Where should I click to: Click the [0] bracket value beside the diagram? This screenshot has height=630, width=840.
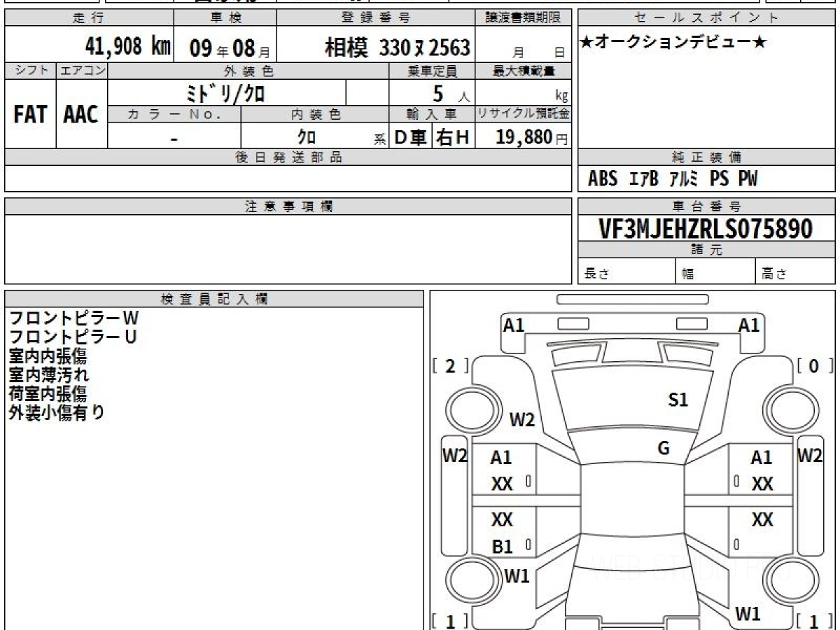pyautogui.click(x=815, y=365)
